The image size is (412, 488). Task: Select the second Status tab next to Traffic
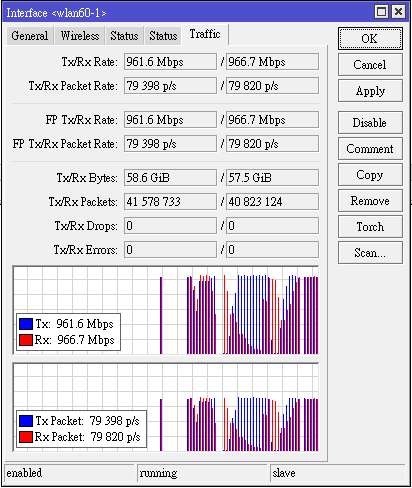(x=163, y=36)
